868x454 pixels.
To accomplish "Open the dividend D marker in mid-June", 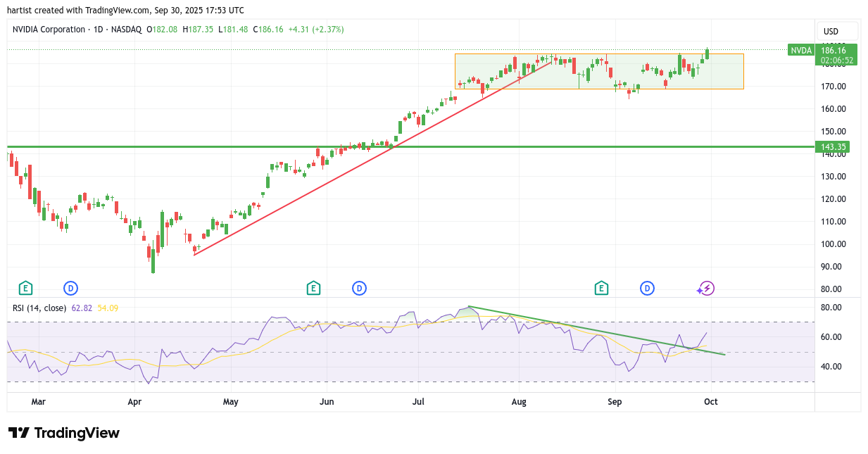I will (x=359, y=288).
